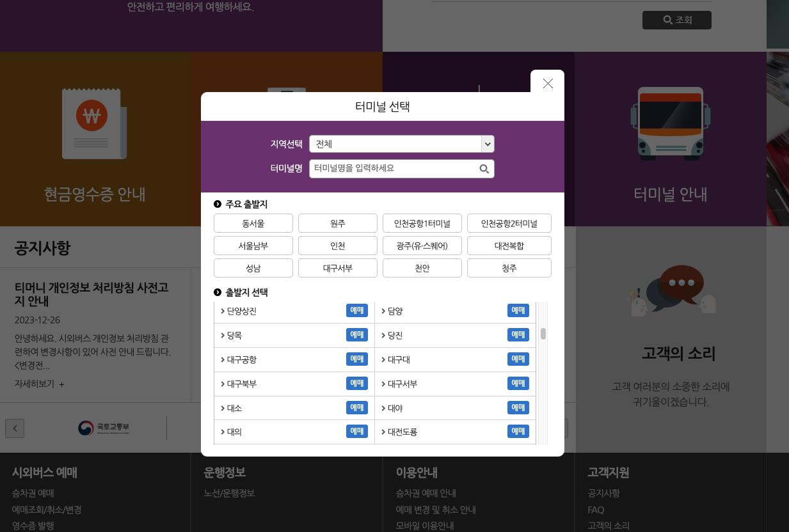Click 예매 next to 대전도룡
789x532 pixels.
coord(518,431)
